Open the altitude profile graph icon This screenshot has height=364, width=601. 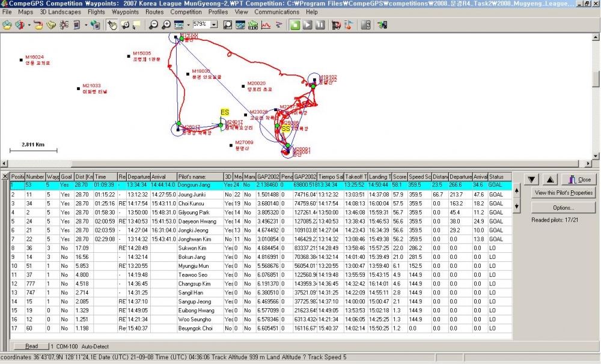(266, 25)
